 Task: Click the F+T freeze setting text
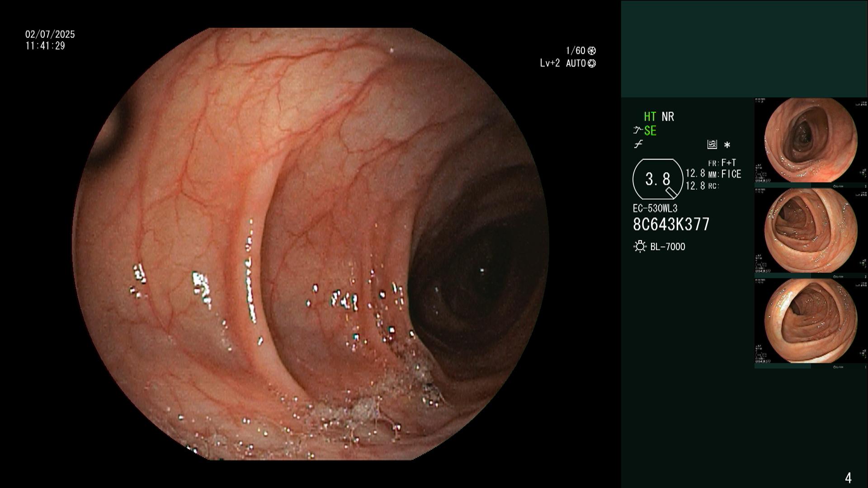click(x=729, y=163)
